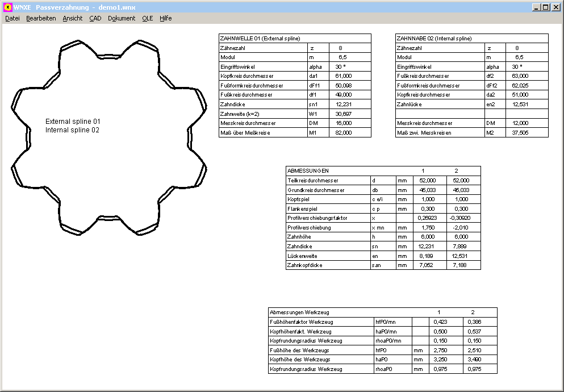Select the da1 value 61,000 cell
Viewport: 564px width, 392px height.
(344, 76)
